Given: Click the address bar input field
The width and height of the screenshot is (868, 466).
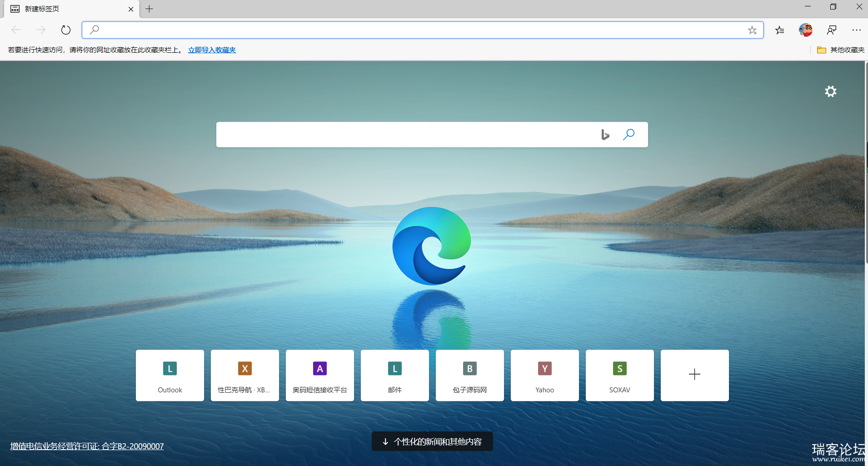Looking at the screenshot, I should click(422, 30).
